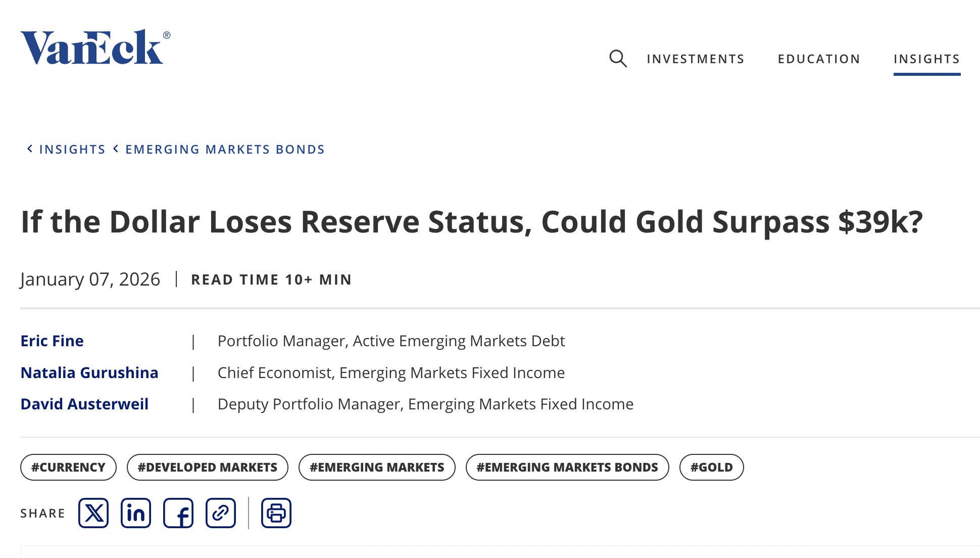Viewport: 980px width, 558px height.
Task: Select the #CURRENCY tag
Action: point(68,468)
